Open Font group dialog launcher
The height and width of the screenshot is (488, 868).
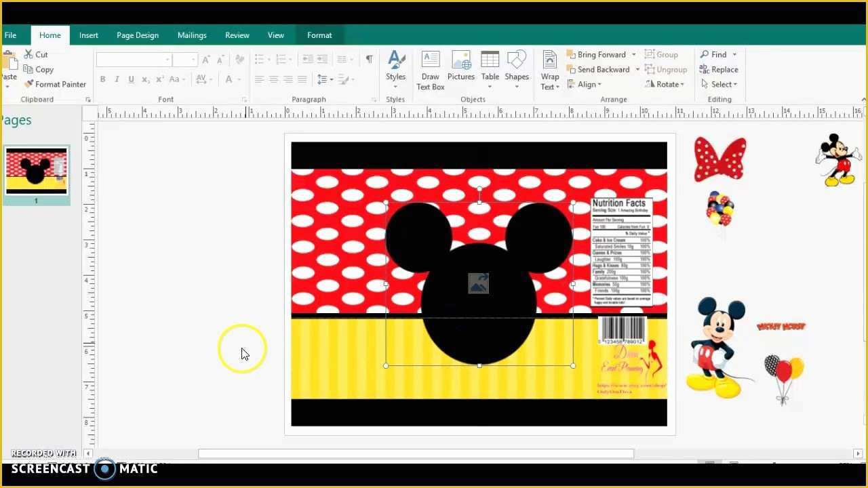click(x=244, y=100)
